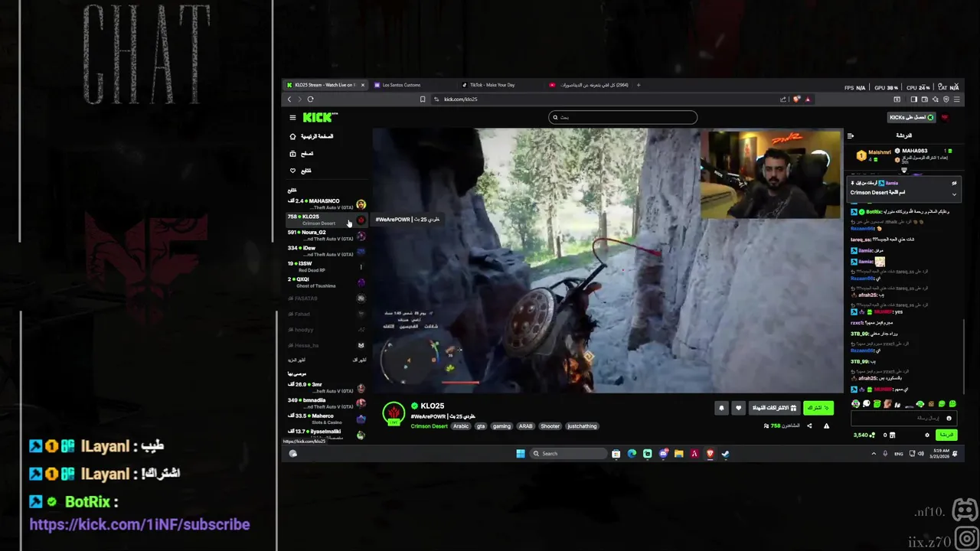The image size is (980, 551).
Task: Click the streamer webcam overlay
Action: point(769,174)
